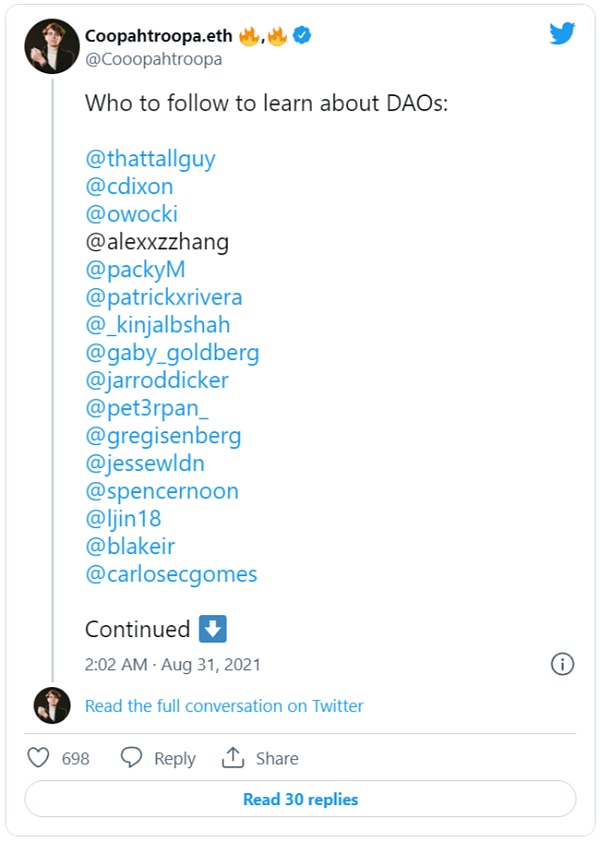600x841 pixels.
Task: Click the heart like icon
Action: [x=38, y=758]
